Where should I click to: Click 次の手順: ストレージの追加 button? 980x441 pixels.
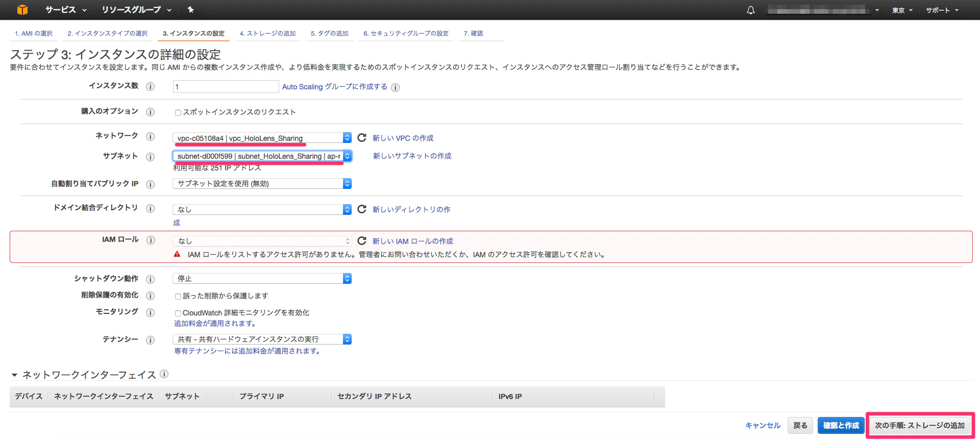920,425
